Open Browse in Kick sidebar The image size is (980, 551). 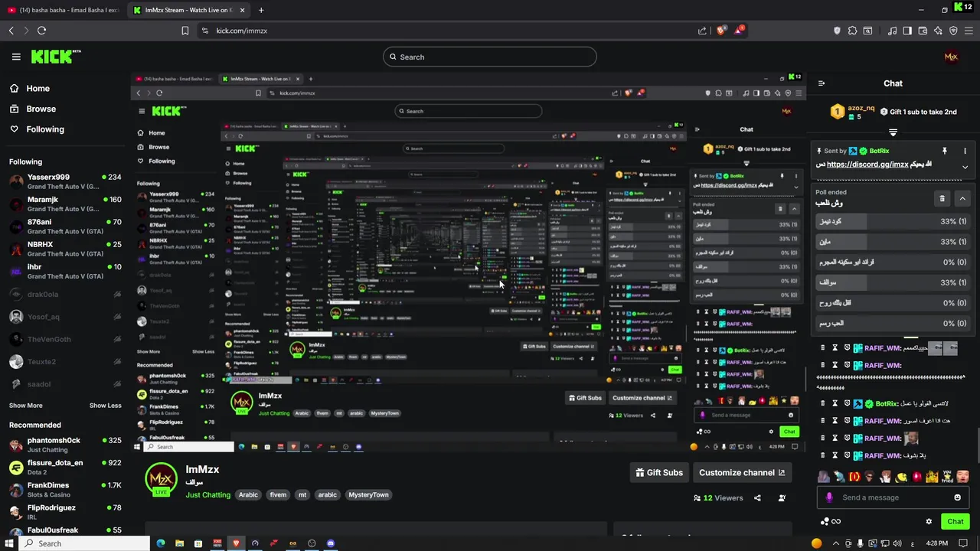[33, 109]
